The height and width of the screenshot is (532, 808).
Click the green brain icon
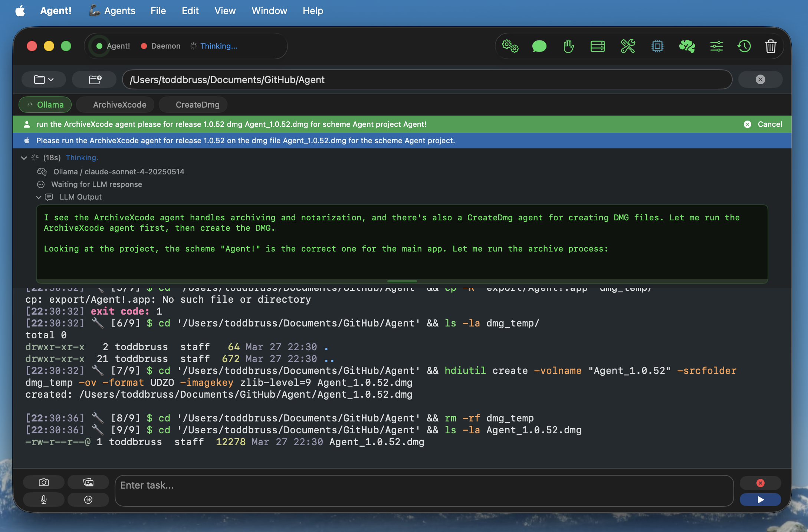coord(687,46)
